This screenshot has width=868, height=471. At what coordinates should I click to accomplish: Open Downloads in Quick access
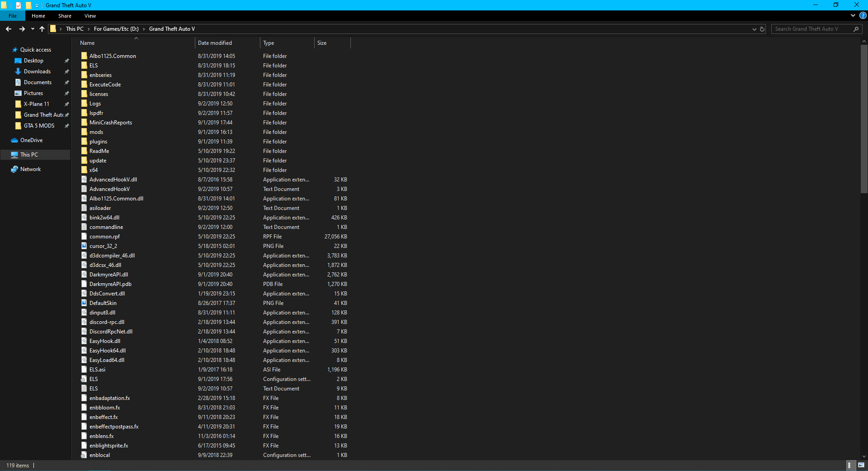pyautogui.click(x=37, y=71)
